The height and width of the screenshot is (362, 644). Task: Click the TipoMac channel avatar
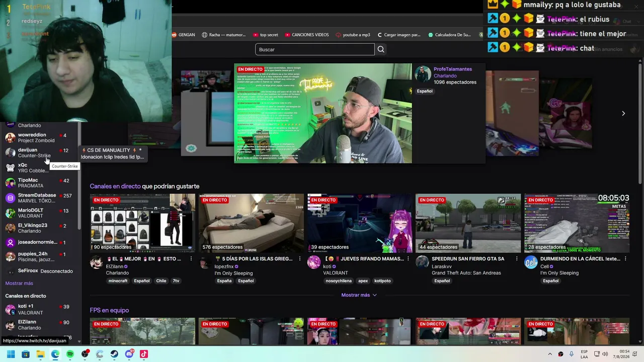(x=10, y=183)
